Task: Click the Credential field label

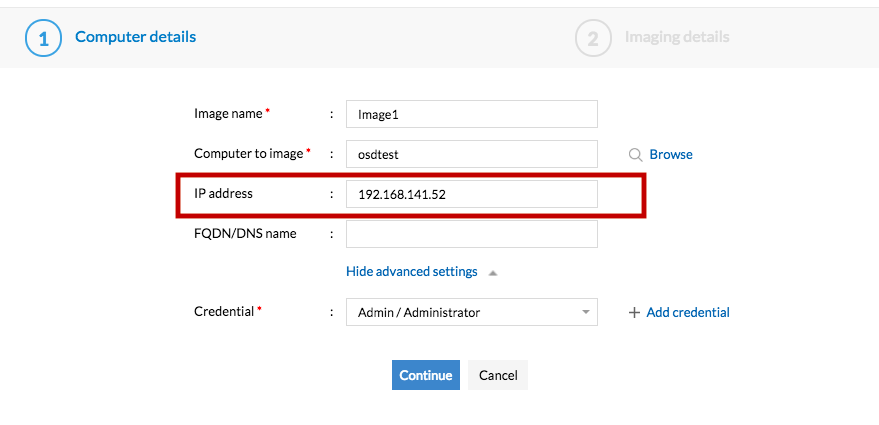Action: point(224,312)
